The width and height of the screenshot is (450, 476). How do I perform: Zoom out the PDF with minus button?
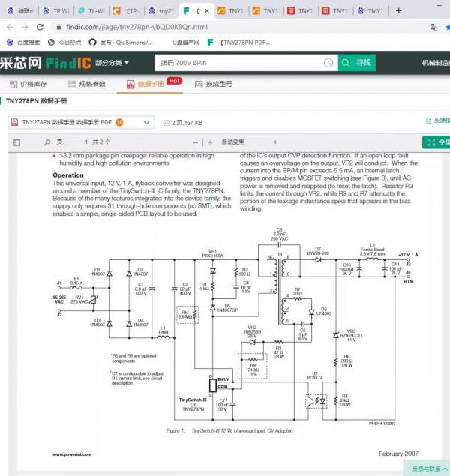point(196,142)
